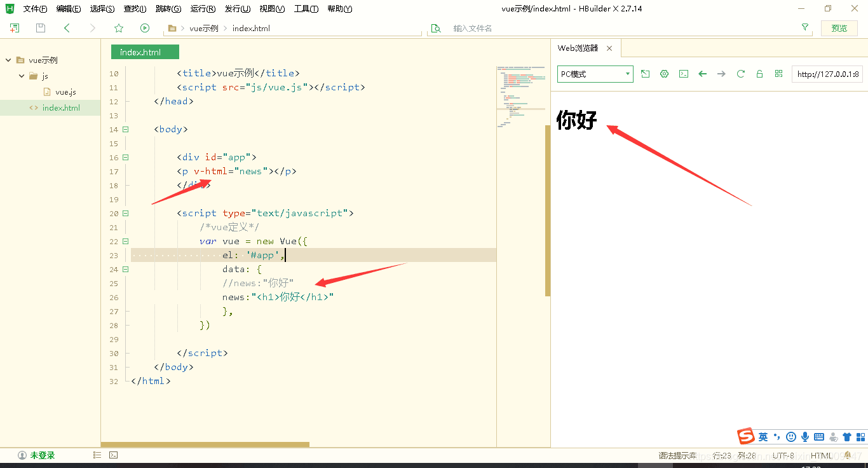Fold the div at line 16
This screenshot has height=468, width=868.
[125, 157]
